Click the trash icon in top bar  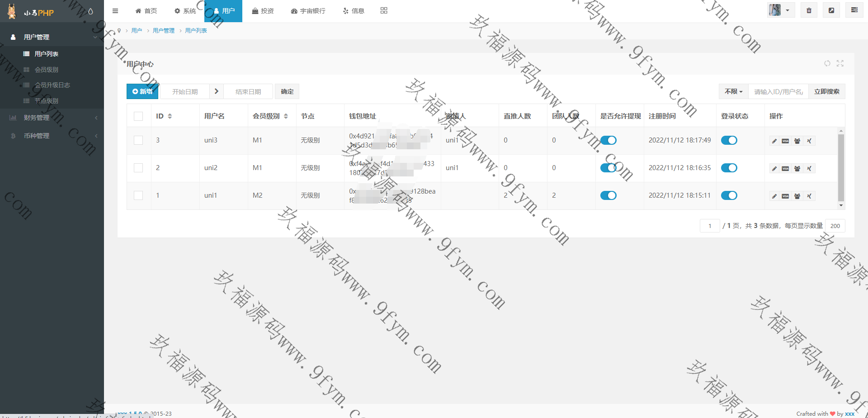click(809, 10)
